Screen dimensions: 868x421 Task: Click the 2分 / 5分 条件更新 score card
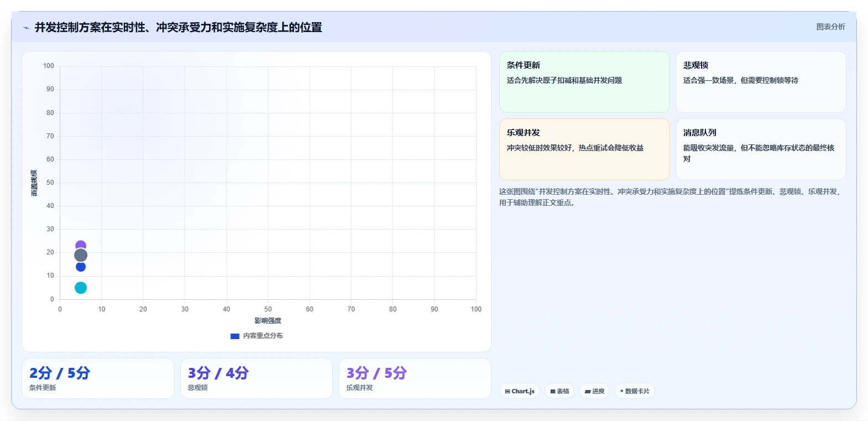[x=98, y=378]
